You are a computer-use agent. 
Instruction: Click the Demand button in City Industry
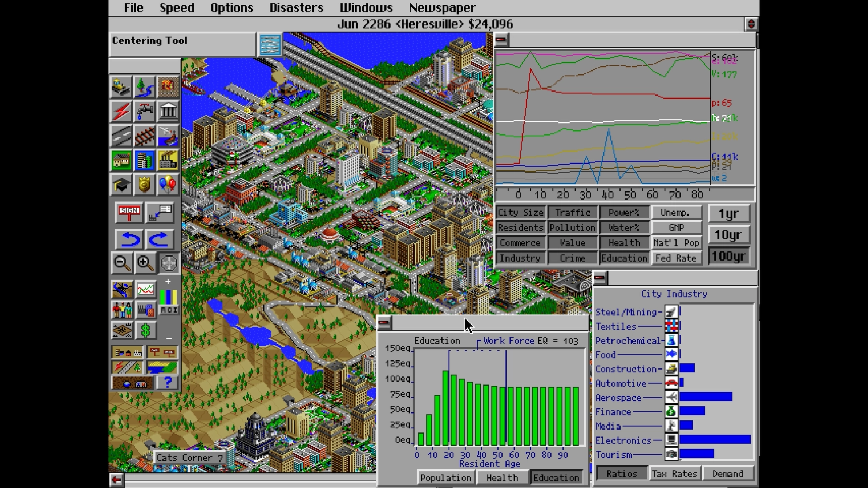(x=728, y=474)
